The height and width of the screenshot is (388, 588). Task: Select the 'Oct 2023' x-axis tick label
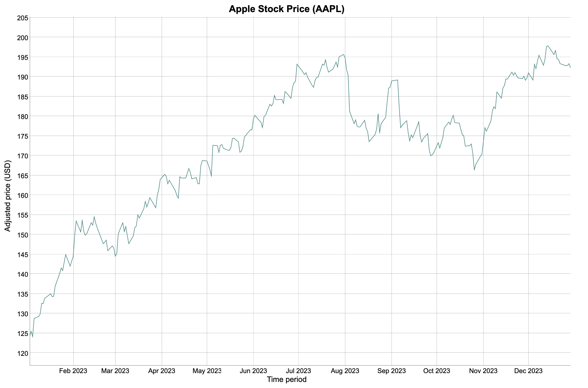tap(437, 371)
